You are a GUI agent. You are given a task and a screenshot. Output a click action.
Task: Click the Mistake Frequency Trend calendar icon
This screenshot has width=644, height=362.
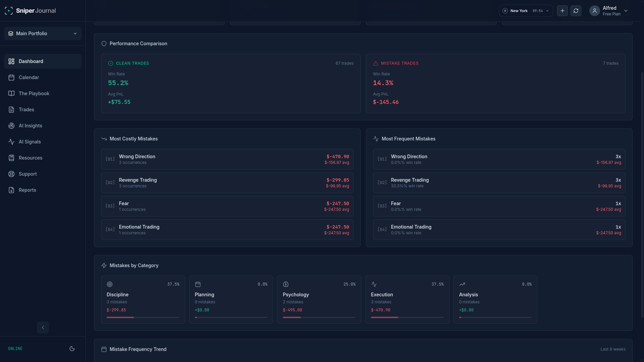click(x=104, y=349)
